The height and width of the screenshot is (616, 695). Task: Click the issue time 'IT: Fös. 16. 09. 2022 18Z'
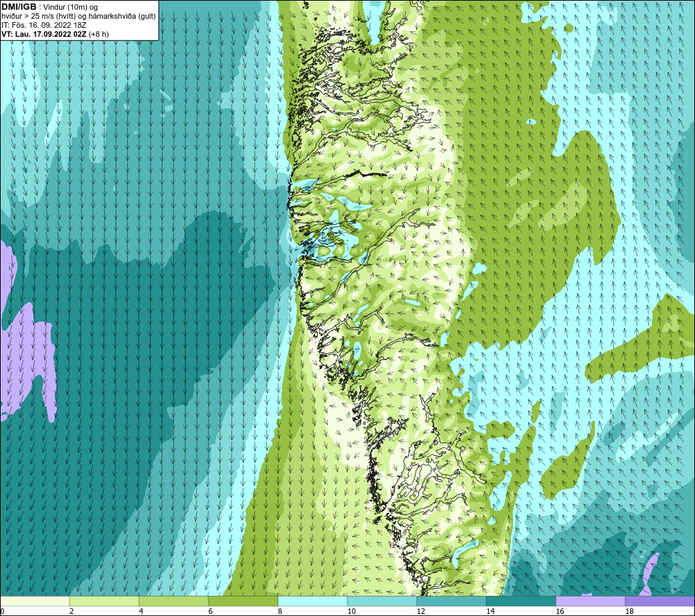(x=44, y=25)
